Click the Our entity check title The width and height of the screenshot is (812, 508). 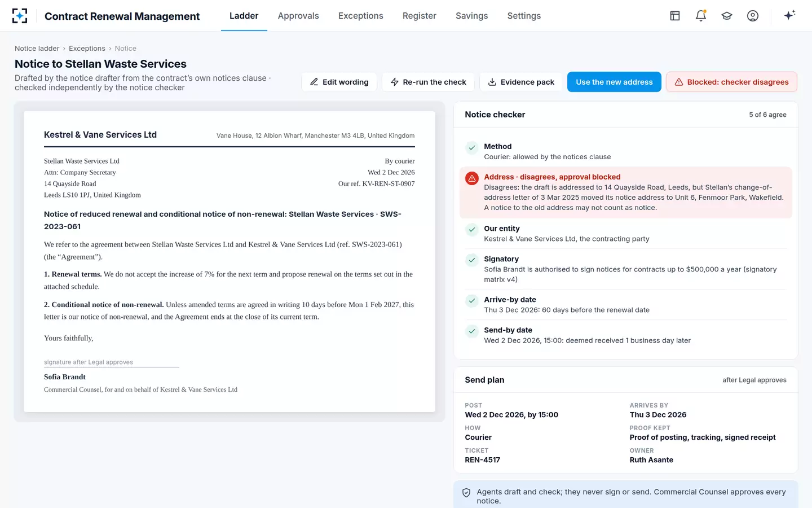coord(502,229)
